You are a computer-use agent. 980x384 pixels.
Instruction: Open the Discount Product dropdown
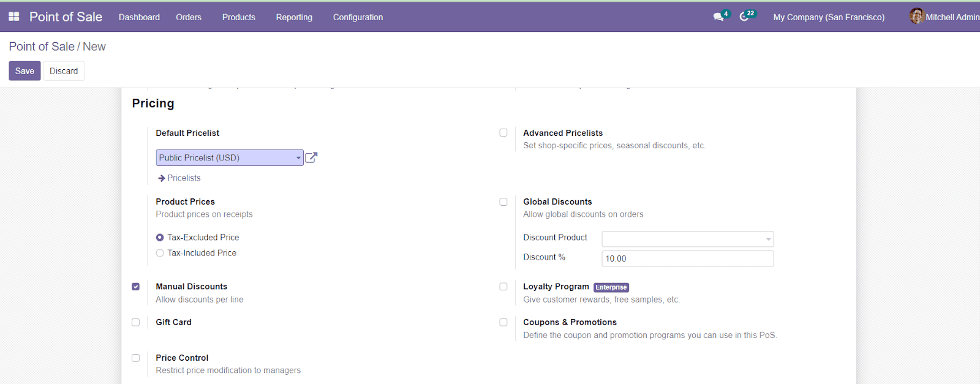[688, 239]
